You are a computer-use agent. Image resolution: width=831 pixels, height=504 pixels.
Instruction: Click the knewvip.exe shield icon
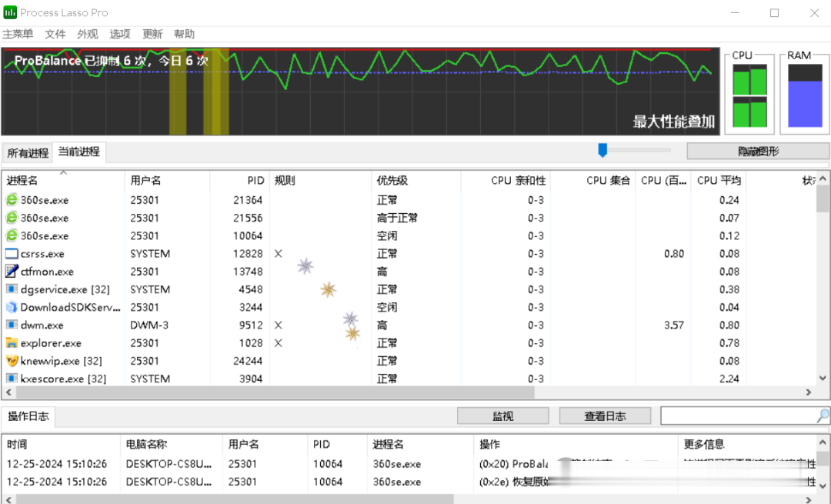[11, 361]
